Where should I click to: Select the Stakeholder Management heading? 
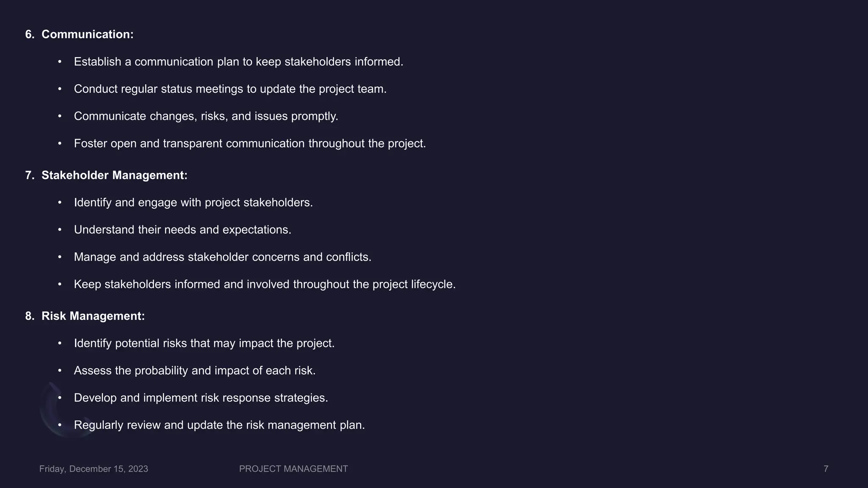pos(114,175)
